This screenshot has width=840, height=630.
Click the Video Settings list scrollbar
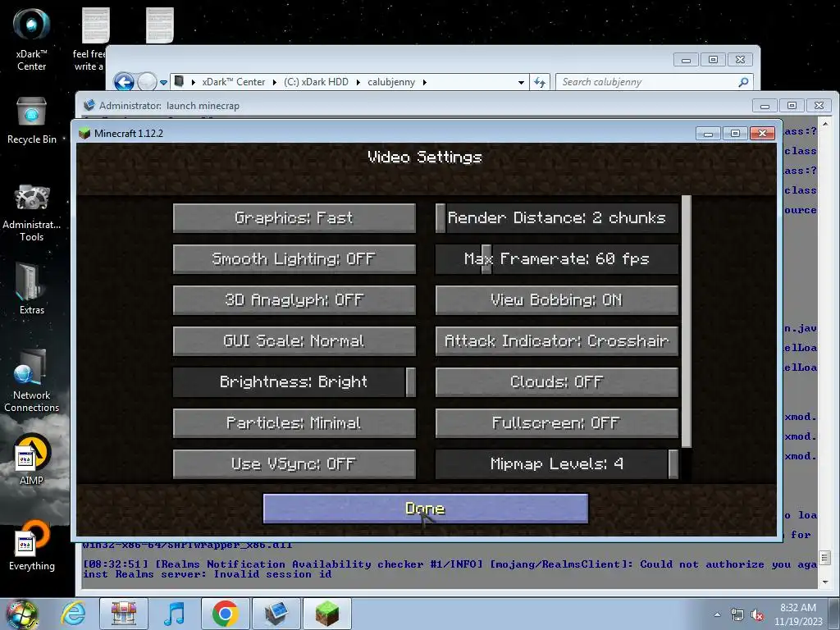click(x=687, y=322)
